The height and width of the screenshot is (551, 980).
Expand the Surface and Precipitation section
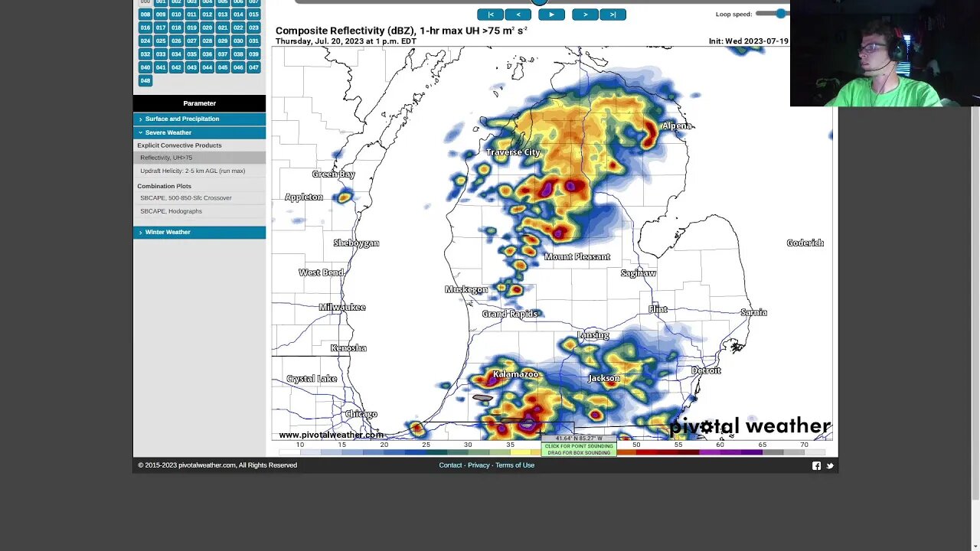[199, 119]
